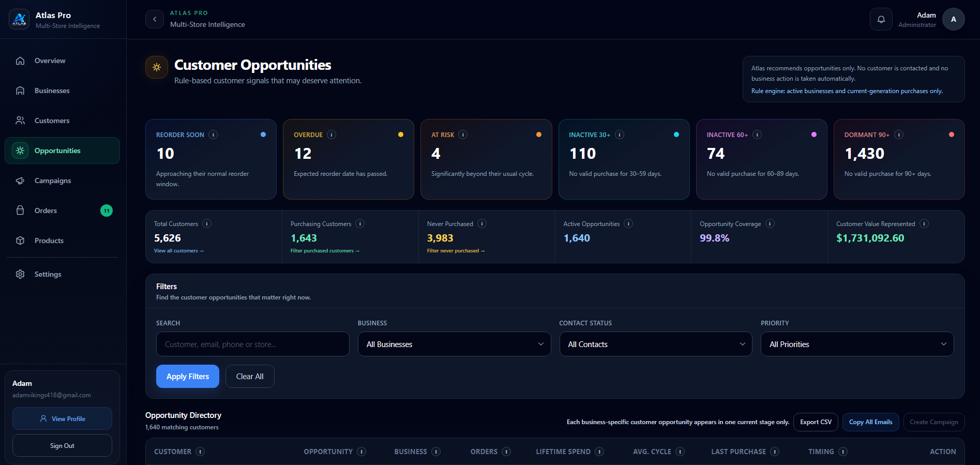Go back using the chevron arrow button
The image size is (980, 465).
pos(155,19)
